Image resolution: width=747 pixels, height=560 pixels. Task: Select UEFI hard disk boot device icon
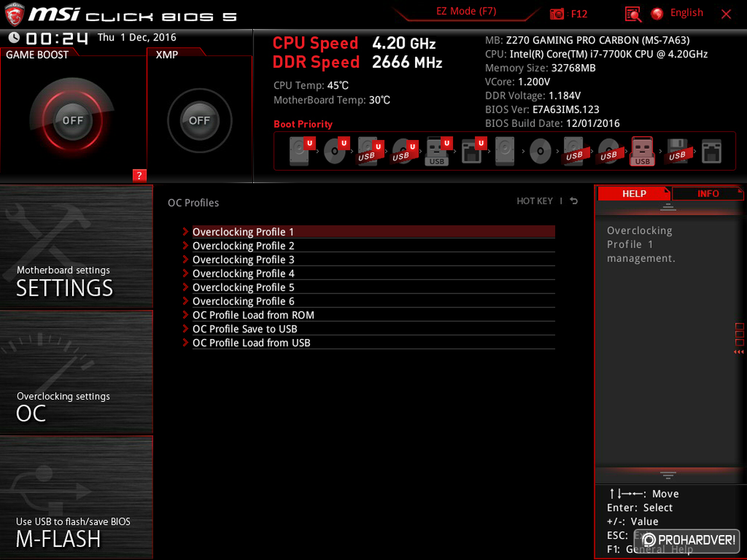click(301, 151)
